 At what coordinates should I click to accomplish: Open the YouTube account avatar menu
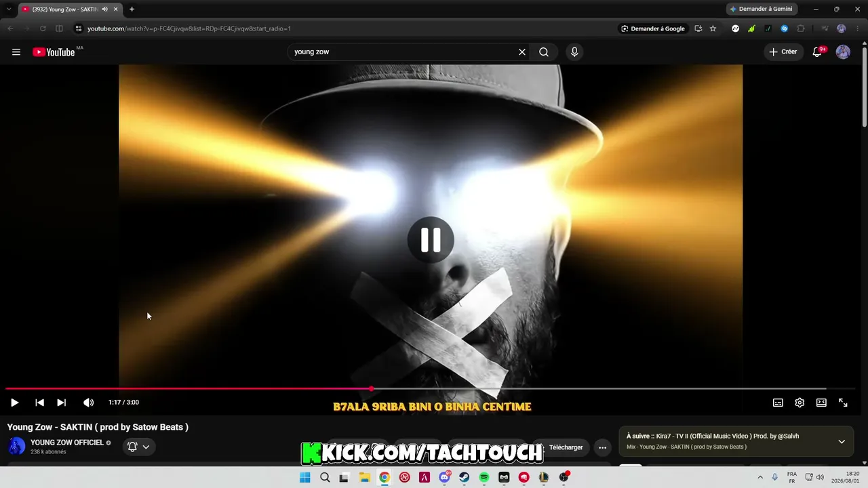(x=843, y=52)
